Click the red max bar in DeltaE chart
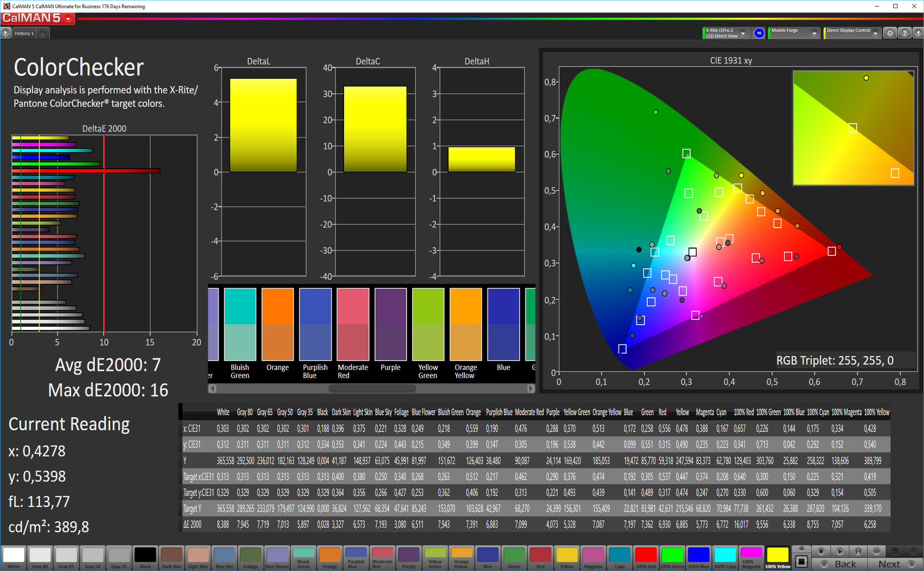Viewport: 924px width, 571px height. click(x=86, y=170)
